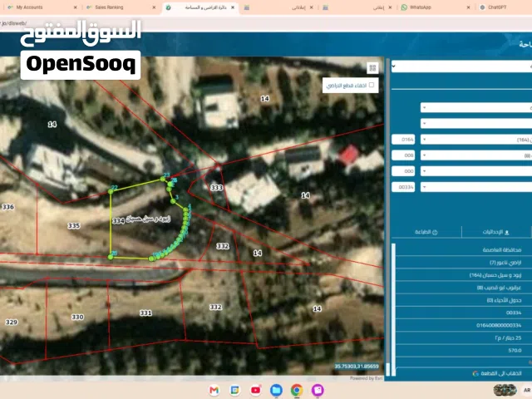Image resolution: width=532 pixels, height=399 pixels.
Task: Click the 35.75303,31.85659 coordinates readout
Action: point(357,366)
